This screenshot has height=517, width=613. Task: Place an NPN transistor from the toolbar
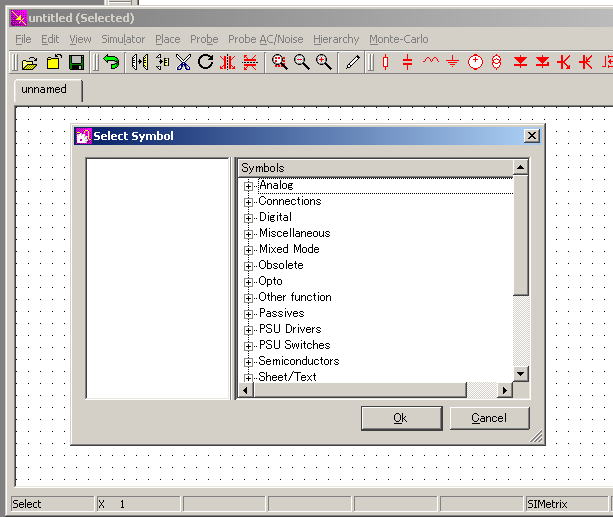click(x=564, y=62)
